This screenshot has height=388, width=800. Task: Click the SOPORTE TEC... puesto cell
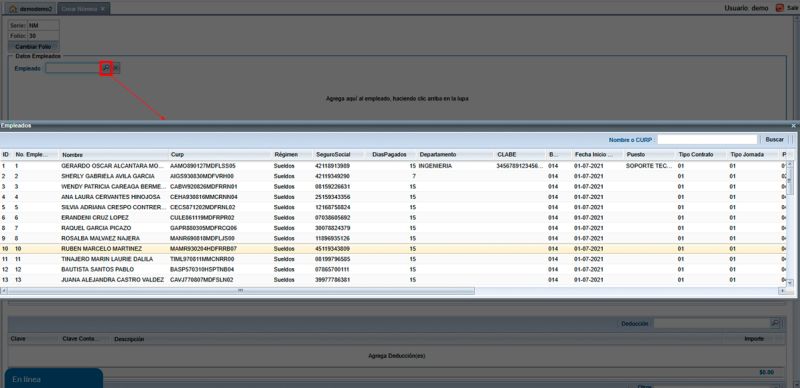tap(649, 166)
